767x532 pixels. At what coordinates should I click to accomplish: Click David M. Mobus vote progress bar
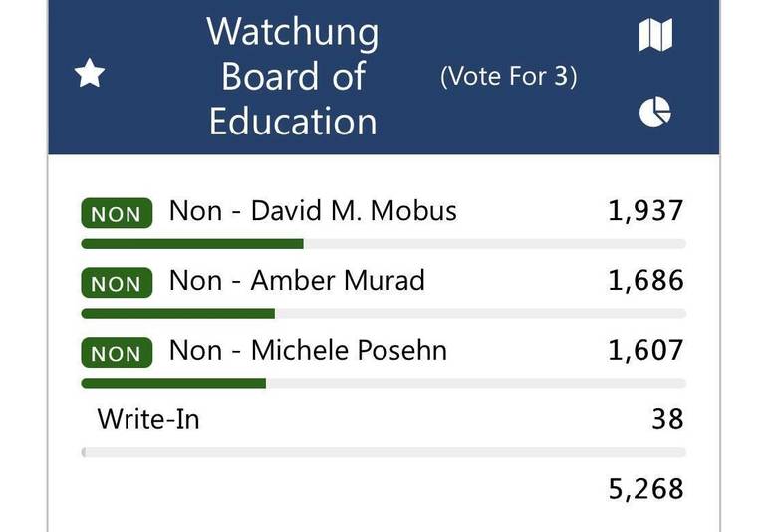[x=383, y=243]
